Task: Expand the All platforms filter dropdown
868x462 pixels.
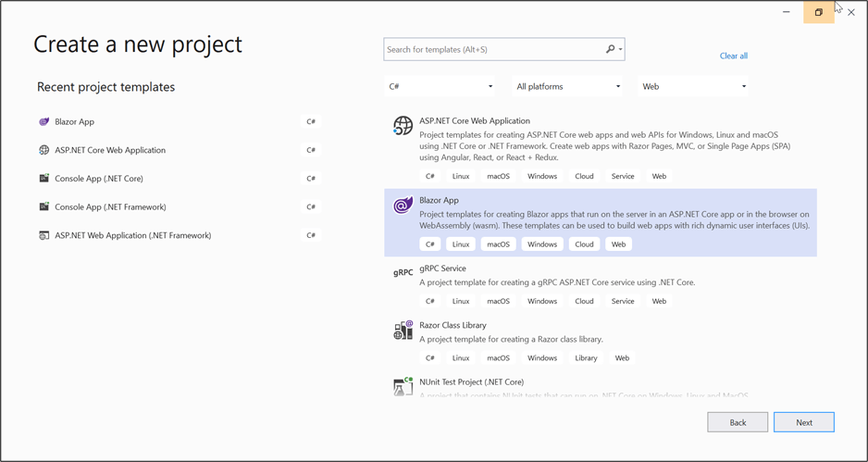Action: click(x=568, y=86)
